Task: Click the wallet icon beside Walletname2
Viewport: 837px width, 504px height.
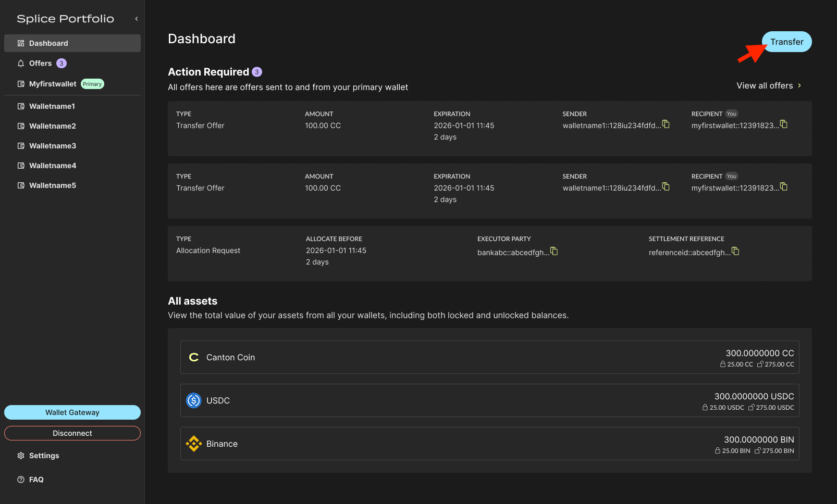Action: [x=21, y=126]
